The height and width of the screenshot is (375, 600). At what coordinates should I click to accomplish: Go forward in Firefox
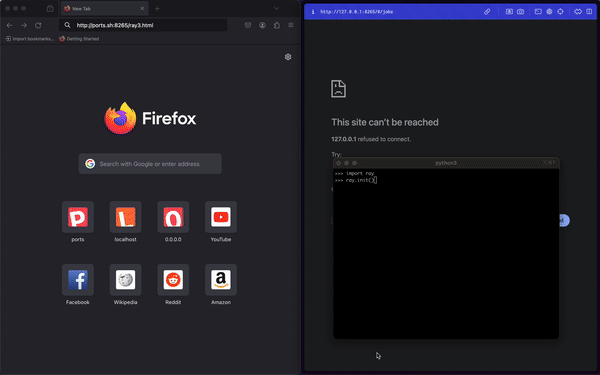click(x=24, y=25)
